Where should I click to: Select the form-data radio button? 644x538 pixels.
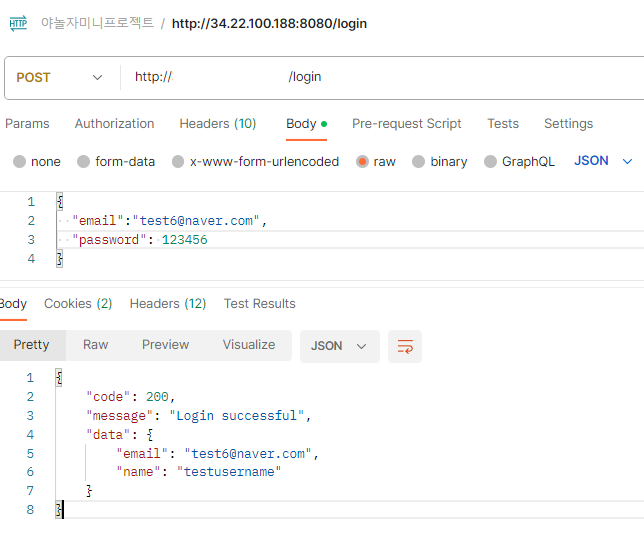83,161
